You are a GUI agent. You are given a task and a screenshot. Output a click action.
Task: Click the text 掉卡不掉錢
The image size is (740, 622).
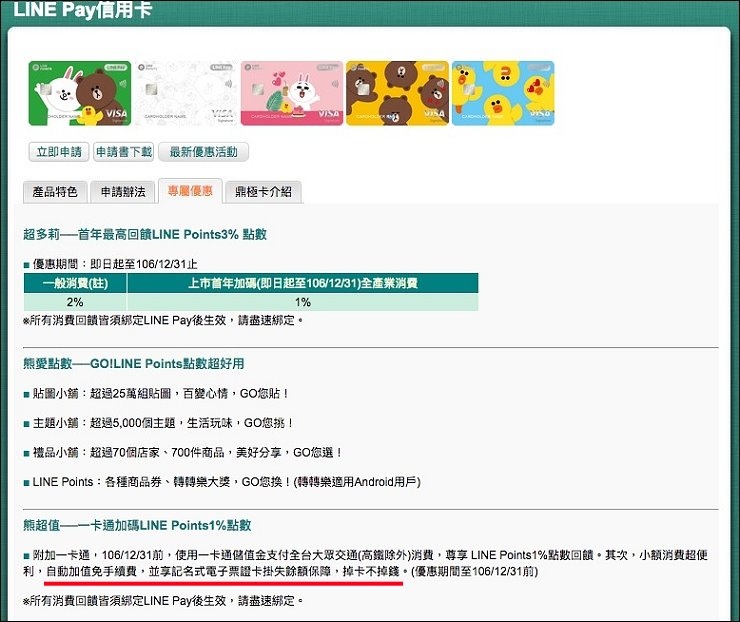(371, 571)
